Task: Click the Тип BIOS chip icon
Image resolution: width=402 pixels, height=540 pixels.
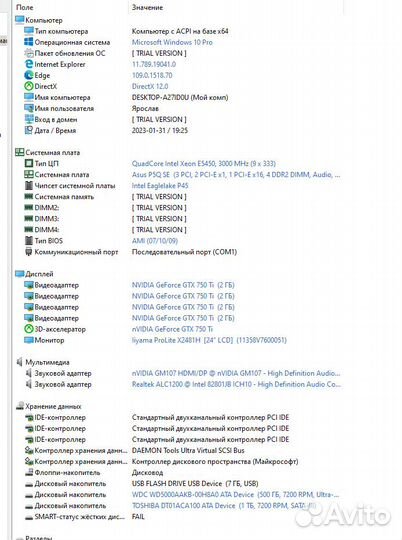Action: click(29, 240)
